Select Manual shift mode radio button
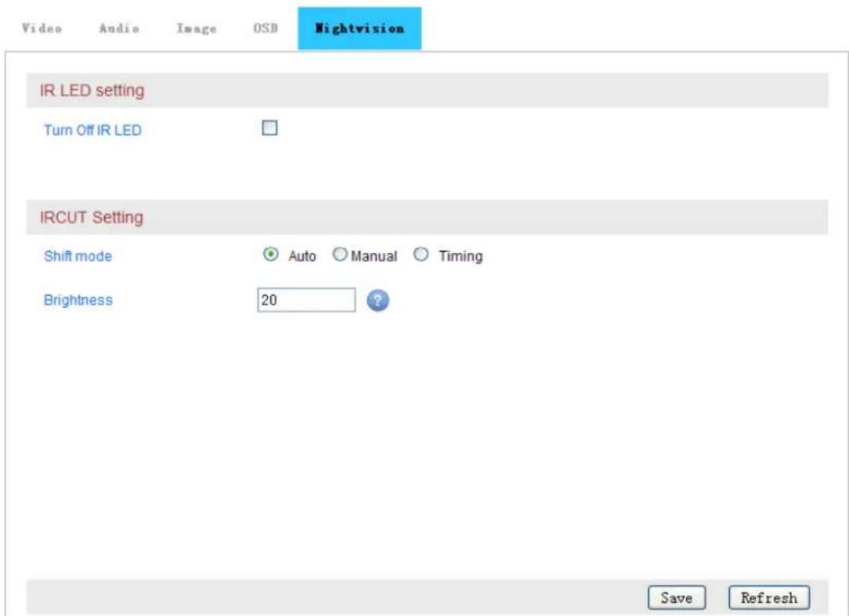Screen dimensions: 849x616 pyautogui.click(x=339, y=254)
